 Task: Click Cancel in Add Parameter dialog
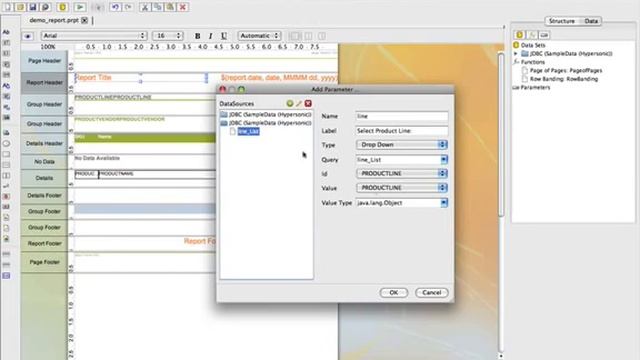coord(431,293)
